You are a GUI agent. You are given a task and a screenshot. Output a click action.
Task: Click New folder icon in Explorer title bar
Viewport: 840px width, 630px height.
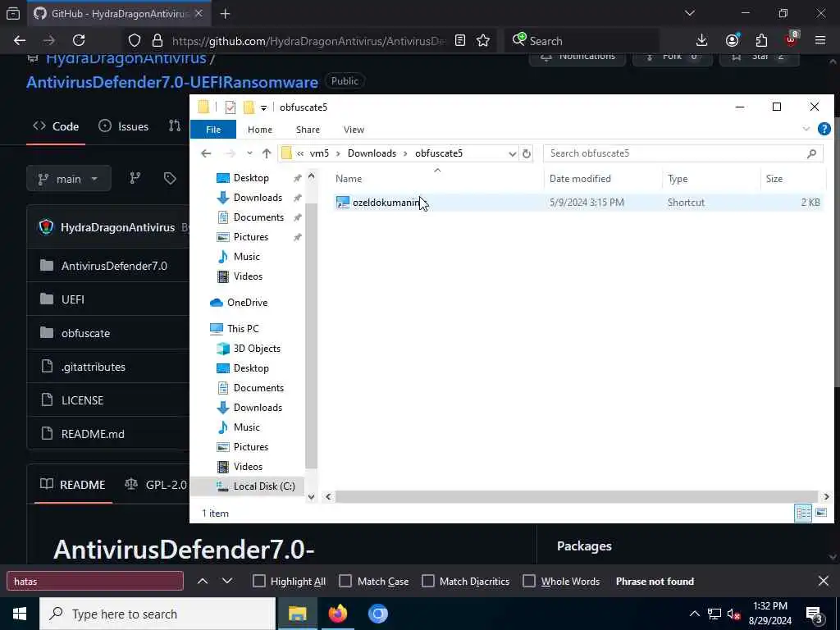[249, 107]
